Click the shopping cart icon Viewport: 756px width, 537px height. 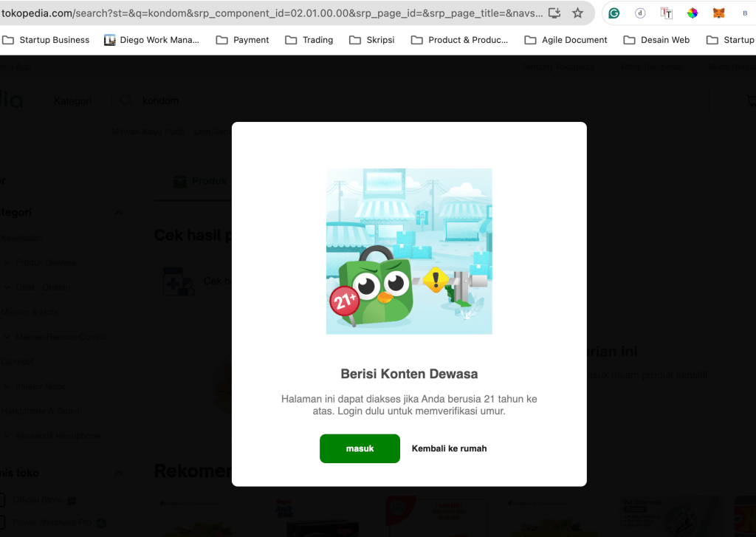pos(749,101)
